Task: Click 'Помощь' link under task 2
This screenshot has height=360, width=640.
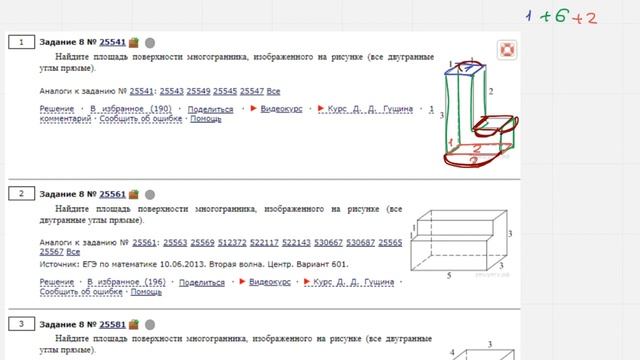Action: 146,292
